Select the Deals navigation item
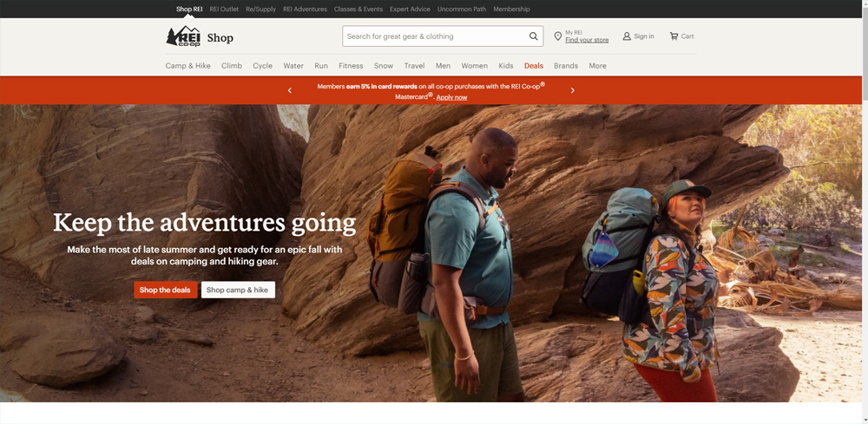Screen dimensions: 868x424 tap(534, 66)
